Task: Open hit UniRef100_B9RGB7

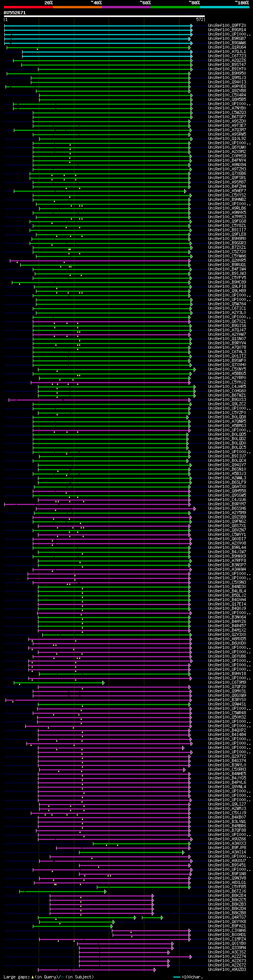Action: point(227,39)
